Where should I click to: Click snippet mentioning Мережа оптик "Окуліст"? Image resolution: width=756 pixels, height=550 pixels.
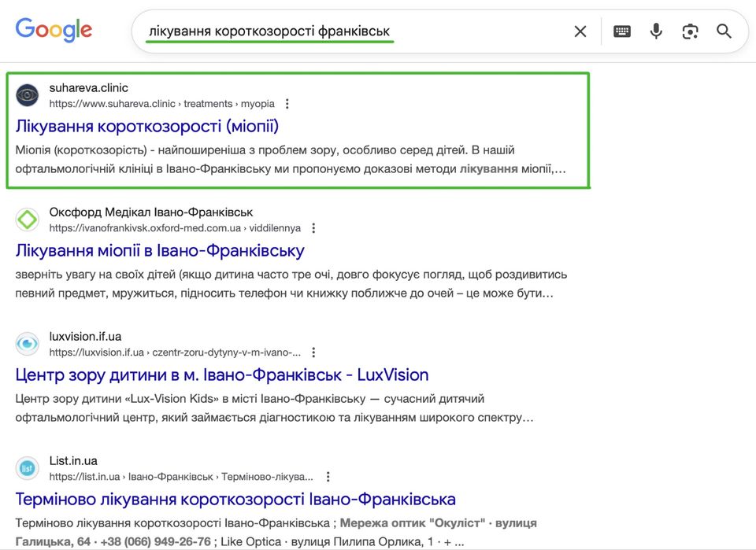(x=276, y=532)
